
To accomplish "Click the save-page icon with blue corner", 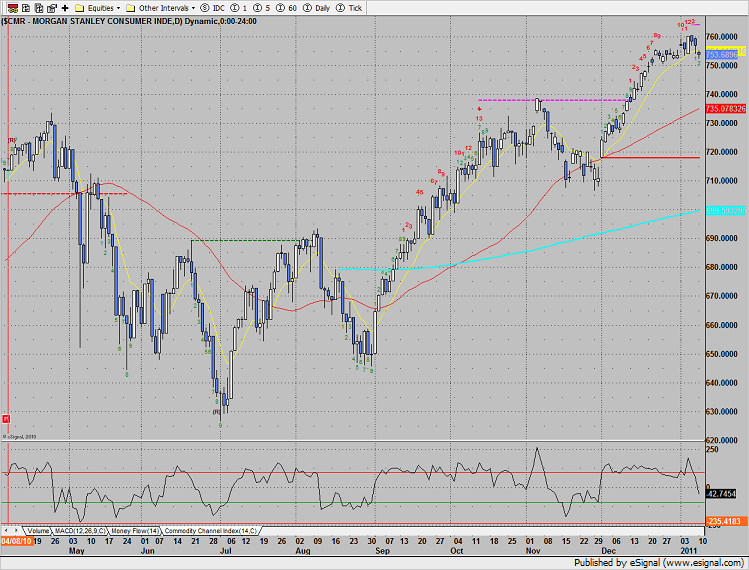I will pyautogui.click(x=52, y=8).
